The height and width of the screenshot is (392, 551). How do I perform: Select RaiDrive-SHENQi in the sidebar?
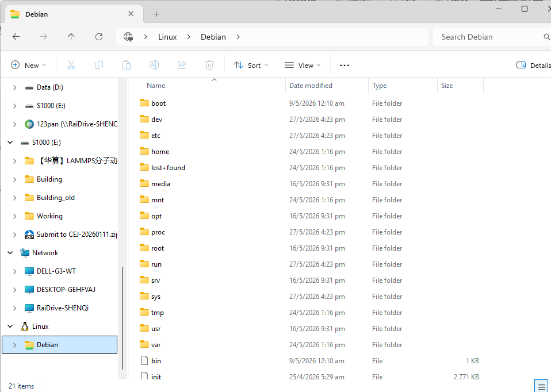coord(63,308)
